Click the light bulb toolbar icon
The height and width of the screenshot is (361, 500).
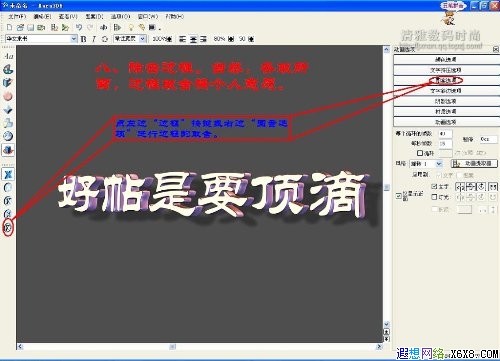click(x=131, y=27)
